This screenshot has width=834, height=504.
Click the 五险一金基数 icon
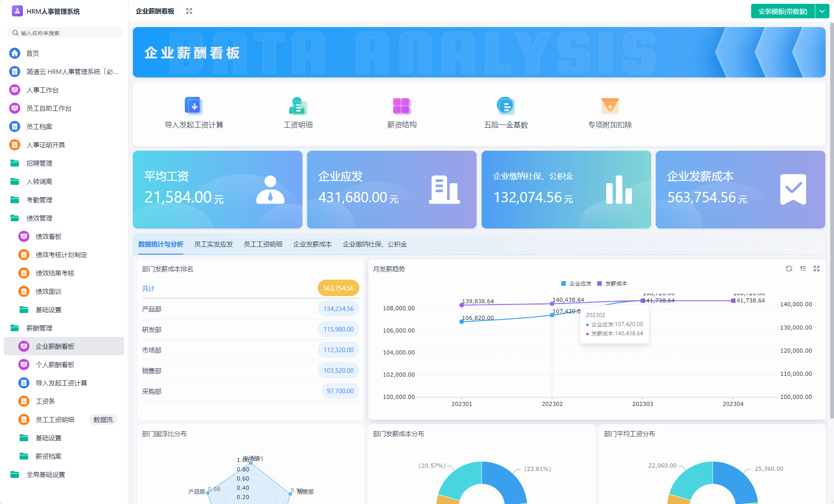(506, 106)
